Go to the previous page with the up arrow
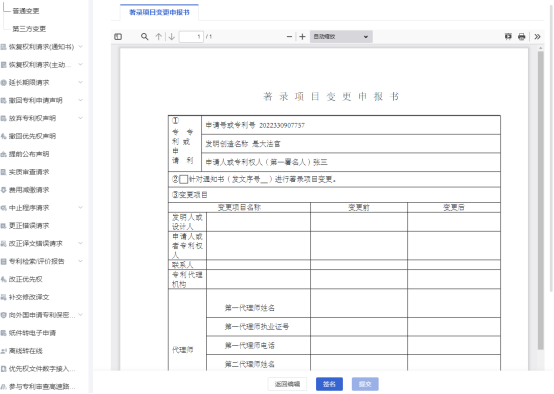 [159, 37]
